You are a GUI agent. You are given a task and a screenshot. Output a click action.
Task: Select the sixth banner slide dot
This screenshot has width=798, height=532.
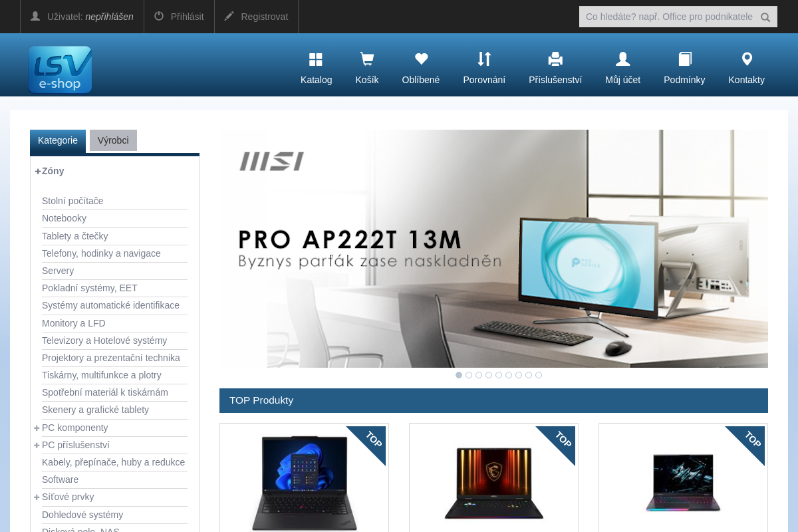[509, 375]
